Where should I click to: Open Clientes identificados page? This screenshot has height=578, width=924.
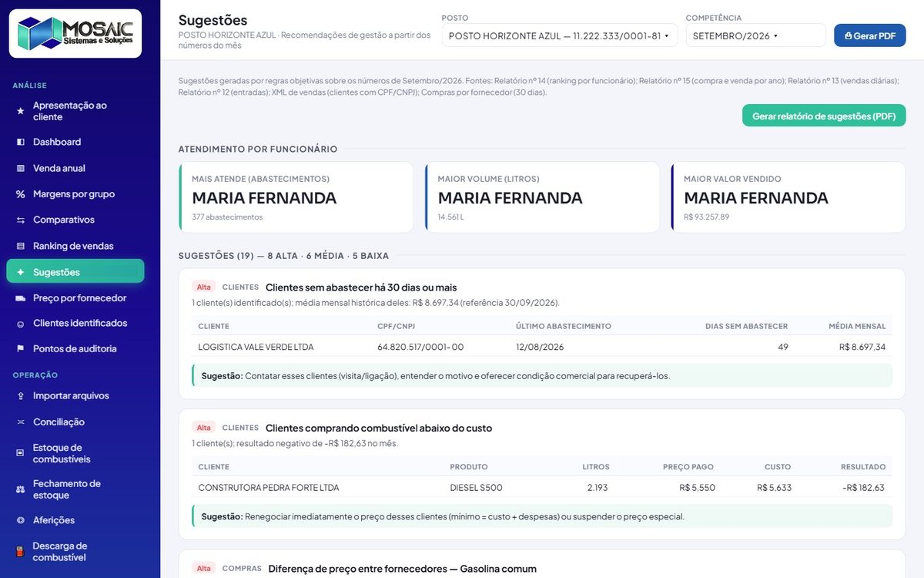coord(75,323)
